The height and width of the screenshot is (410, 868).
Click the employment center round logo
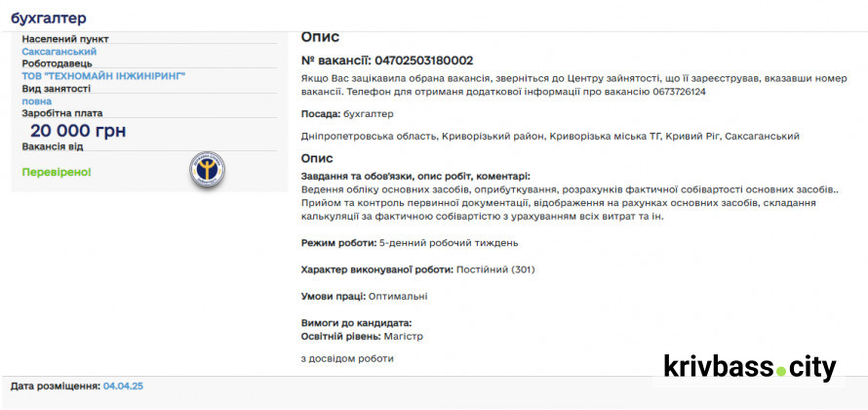coord(206,169)
